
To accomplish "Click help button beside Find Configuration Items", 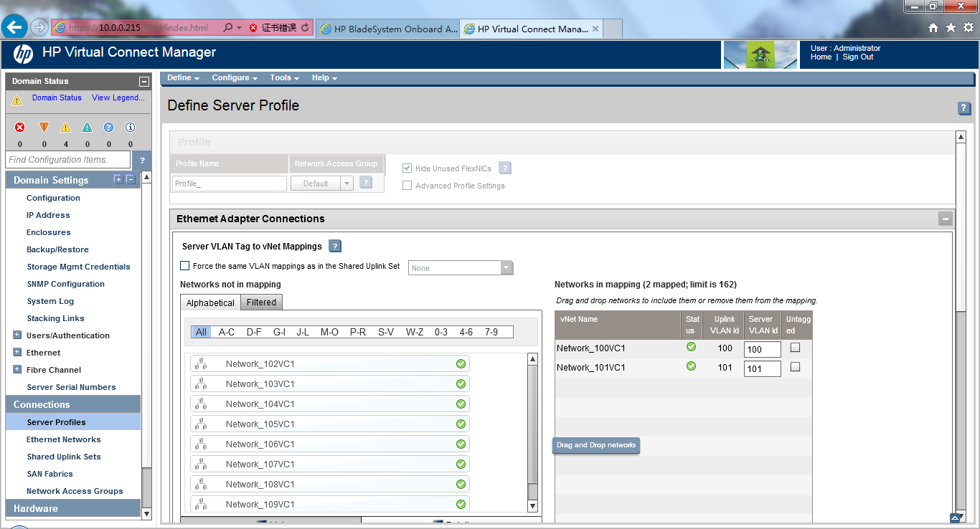I will 142,160.
